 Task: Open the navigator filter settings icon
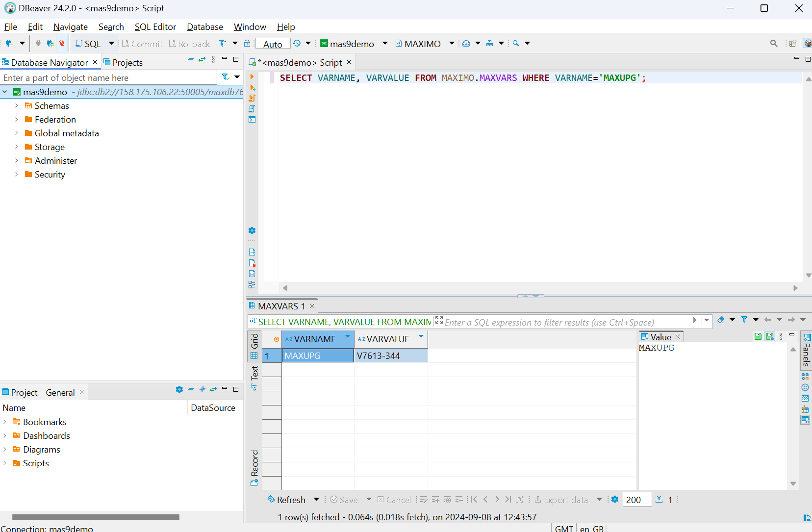[x=225, y=77]
